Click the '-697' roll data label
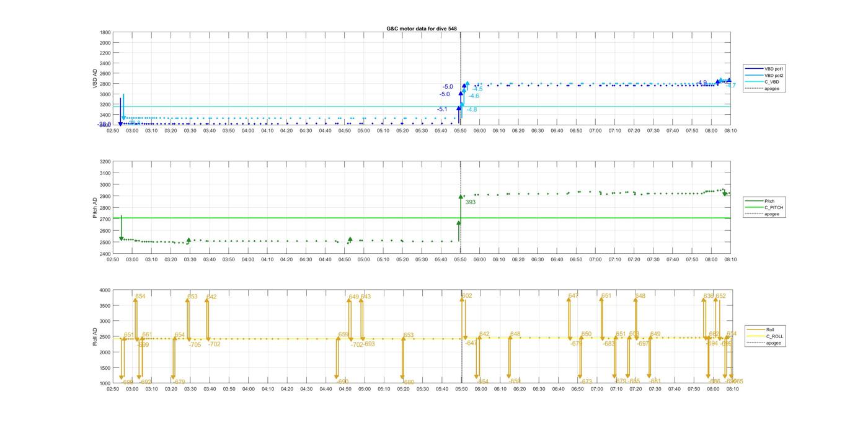The width and height of the screenshot is (868, 430). click(643, 344)
